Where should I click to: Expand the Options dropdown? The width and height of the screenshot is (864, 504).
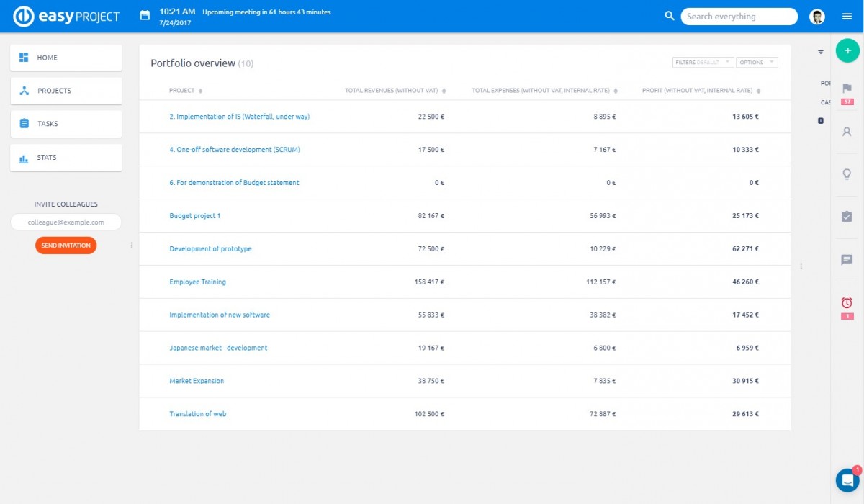(x=757, y=63)
